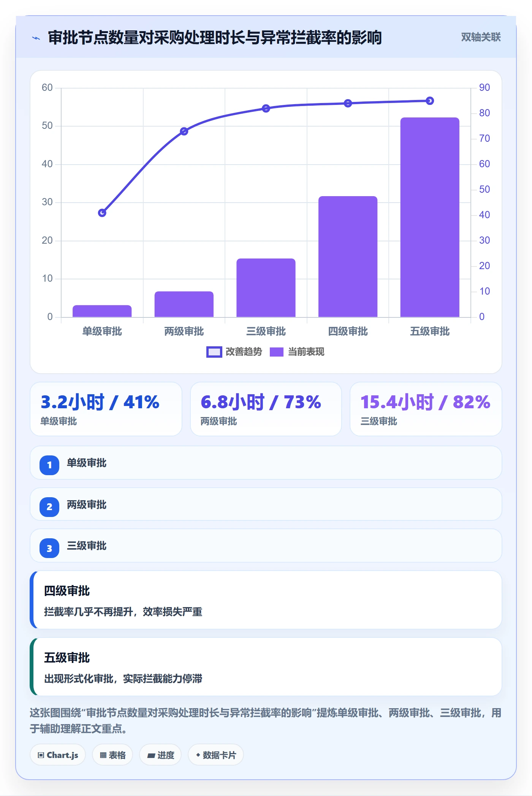
Task: Select the 单级审批 list row label
Action: [87, 463]
